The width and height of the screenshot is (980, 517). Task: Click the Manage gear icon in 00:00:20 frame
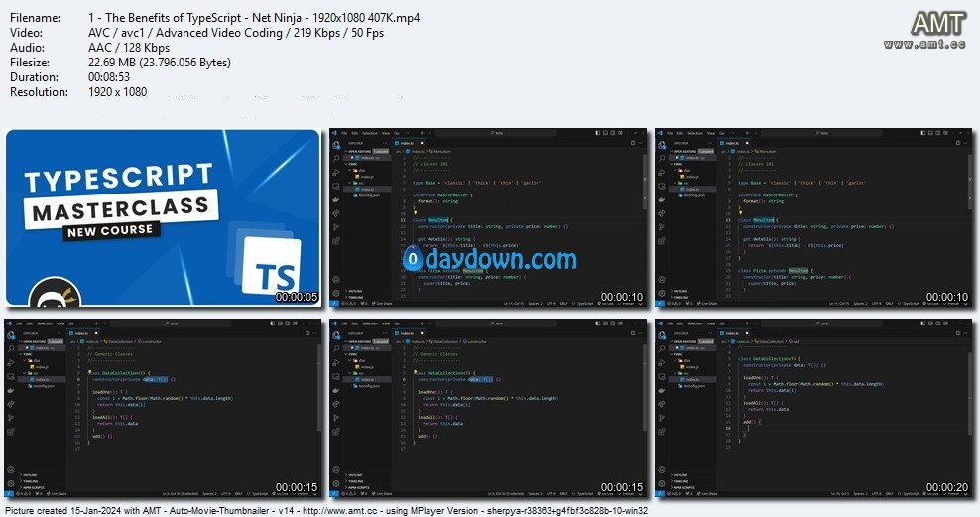point(662,483)
